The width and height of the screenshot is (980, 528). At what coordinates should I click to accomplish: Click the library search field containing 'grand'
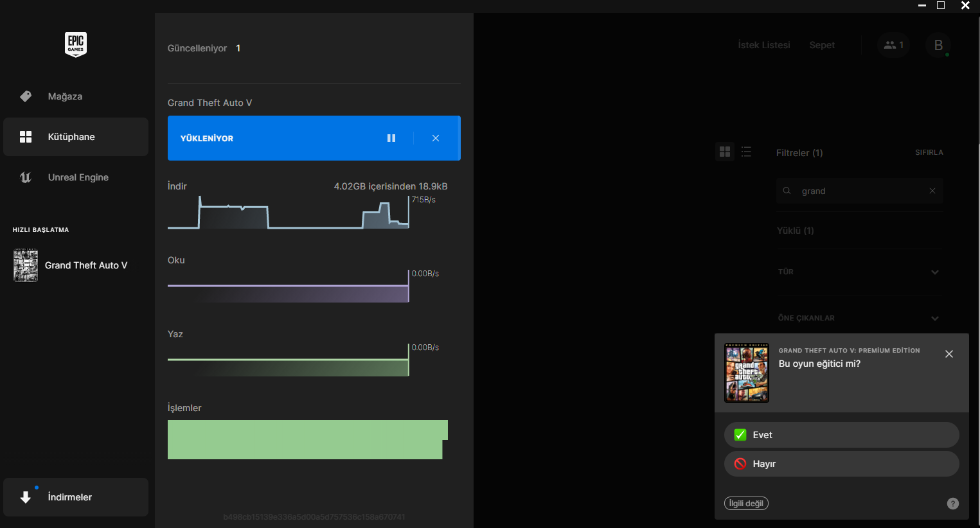tap(860, 191)
